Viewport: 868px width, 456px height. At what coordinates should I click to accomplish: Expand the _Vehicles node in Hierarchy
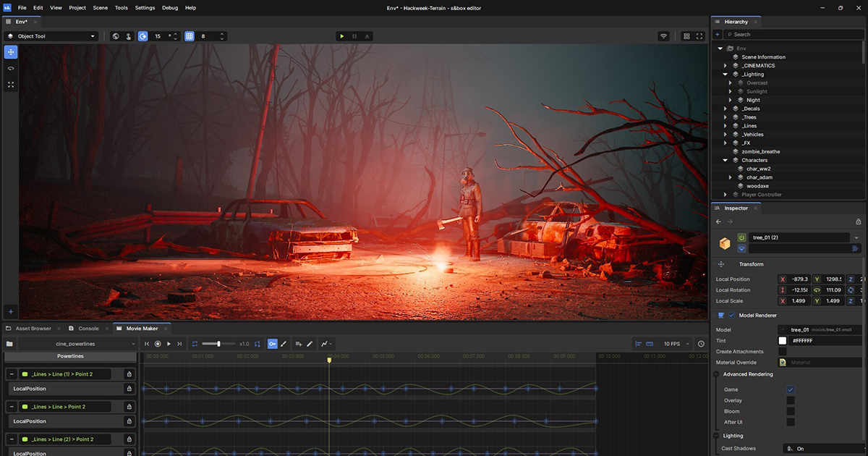click(x=726, y=135)
